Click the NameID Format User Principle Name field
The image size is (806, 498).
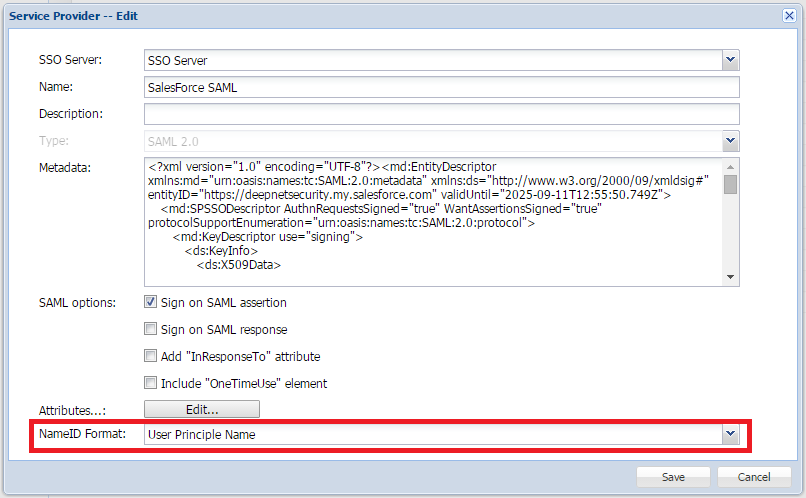click(432, 435)
